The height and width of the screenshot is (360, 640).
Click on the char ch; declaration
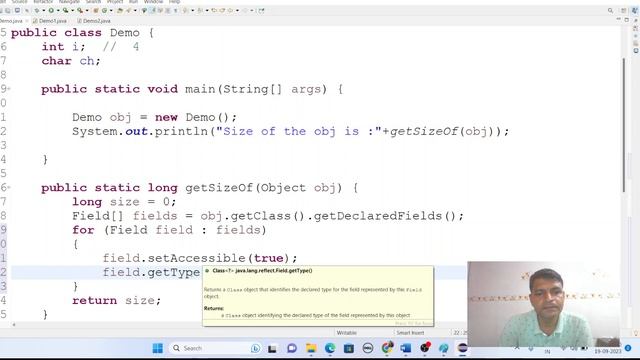[x=71, y=61]
